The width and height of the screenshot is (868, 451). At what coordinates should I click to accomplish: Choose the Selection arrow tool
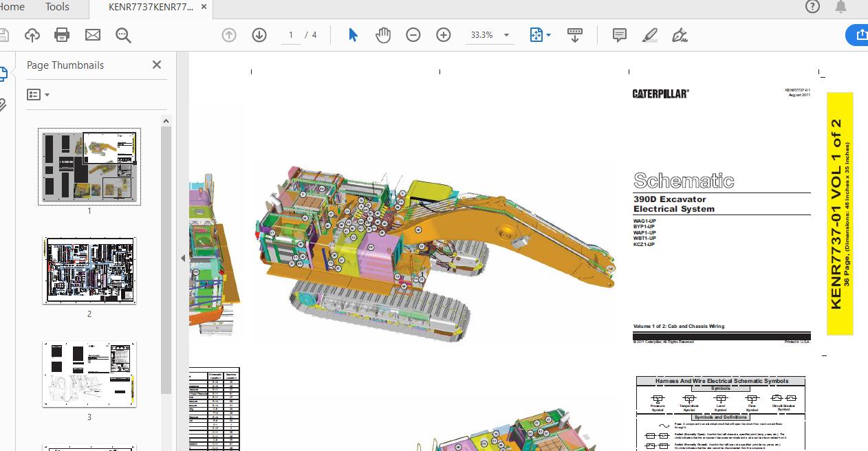pos(353,35)
